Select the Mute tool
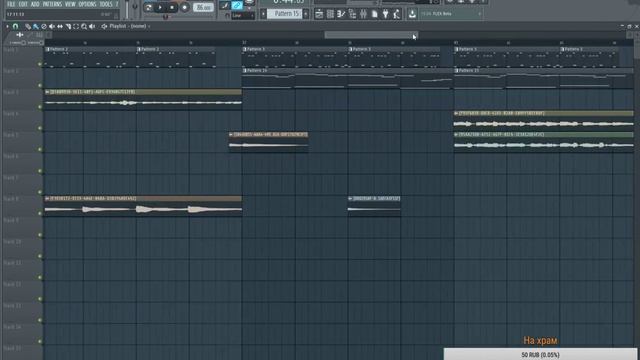Screen dimensions: 640x360 pyautogui.click(x=52, y=27)
